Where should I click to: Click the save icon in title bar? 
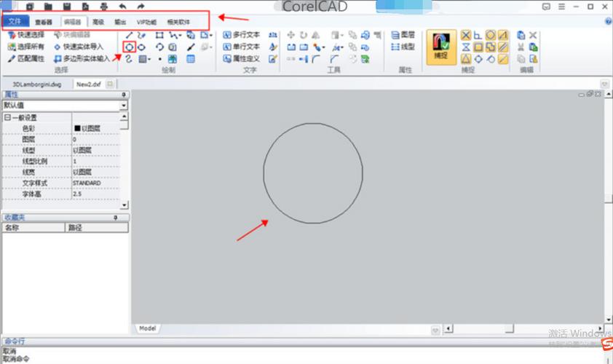tap(67, 7)
